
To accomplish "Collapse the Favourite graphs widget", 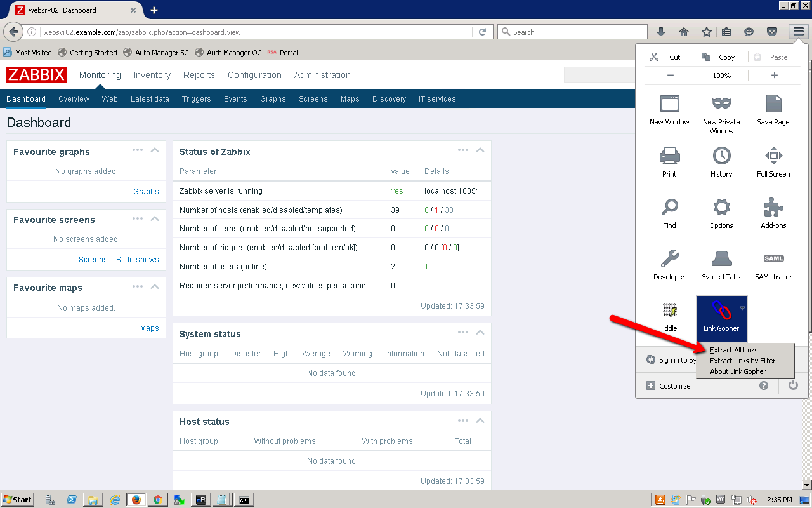I will pos(155,150).
